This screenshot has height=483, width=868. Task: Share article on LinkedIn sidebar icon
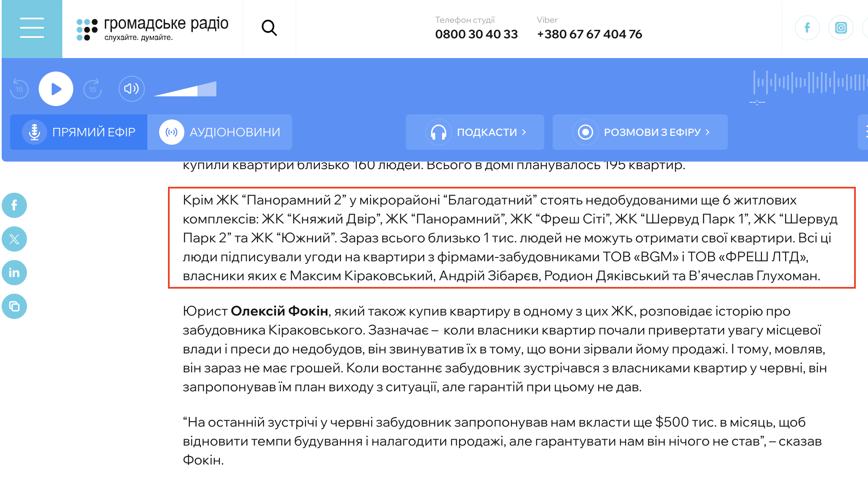click(14, 273)
